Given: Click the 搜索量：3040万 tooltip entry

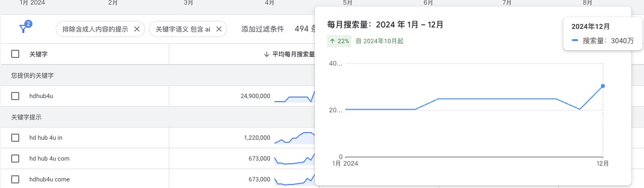Looking at the screenshot, I should (x=602, y=41).
